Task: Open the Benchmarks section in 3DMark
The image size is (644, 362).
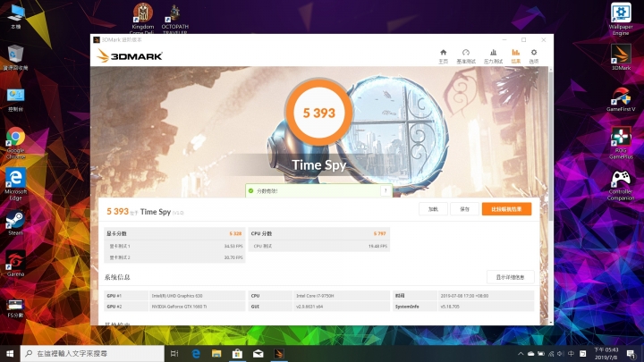Action: (466, 56)
